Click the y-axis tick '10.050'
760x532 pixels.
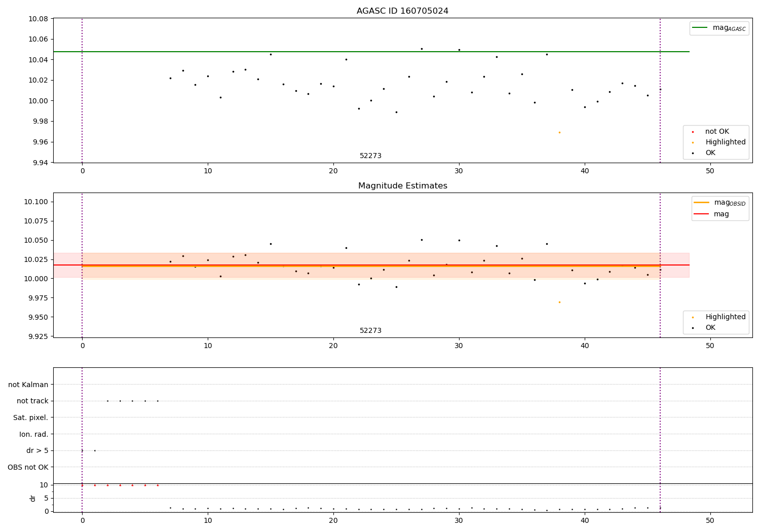point(36,240)
